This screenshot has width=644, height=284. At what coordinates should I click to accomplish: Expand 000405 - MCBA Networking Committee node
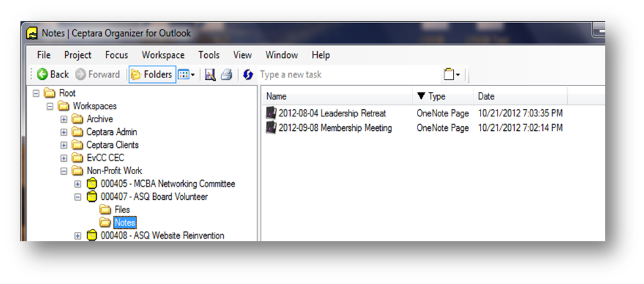pos(78,184)
